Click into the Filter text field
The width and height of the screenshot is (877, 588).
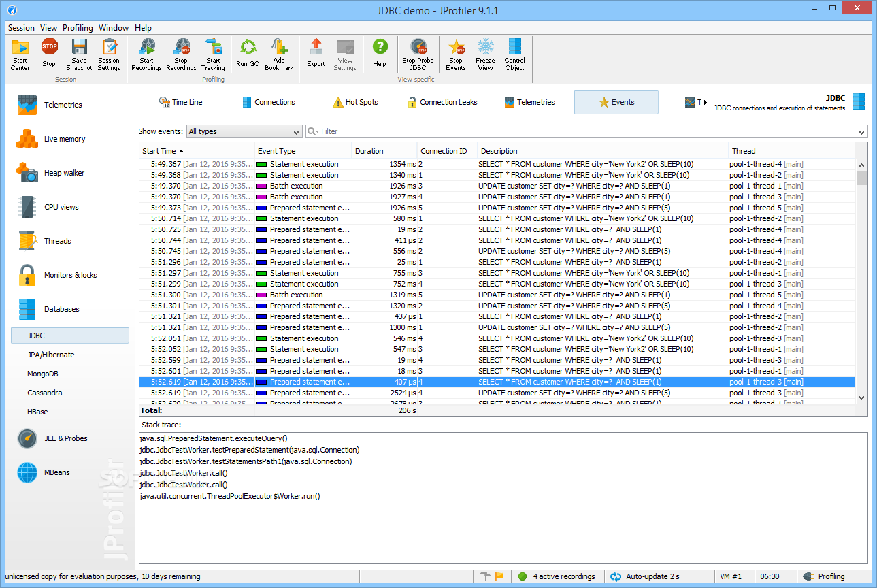[588, 131]
